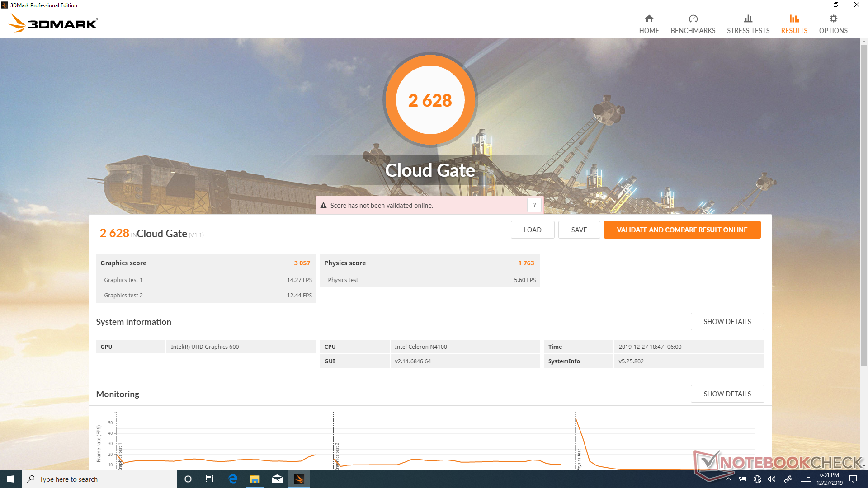Save the benchmark result
Viewport: 868px width, 488px height.
(579, 230)
